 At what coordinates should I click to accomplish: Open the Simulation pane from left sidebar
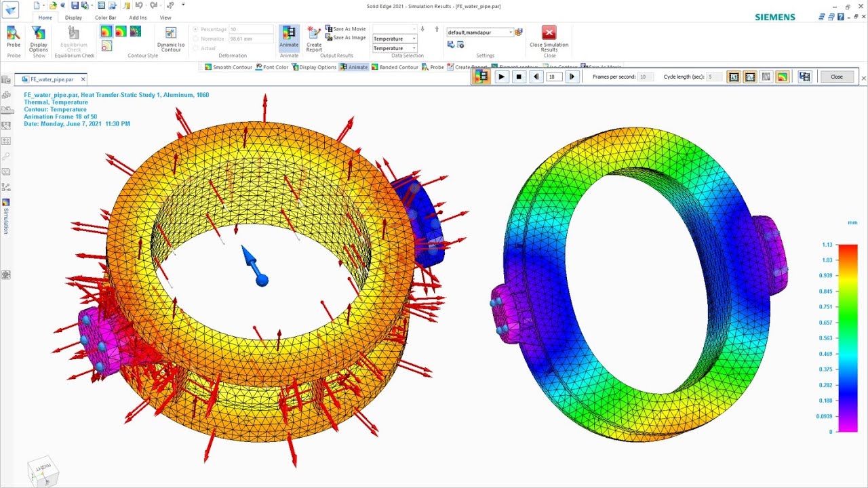[6, 218]
